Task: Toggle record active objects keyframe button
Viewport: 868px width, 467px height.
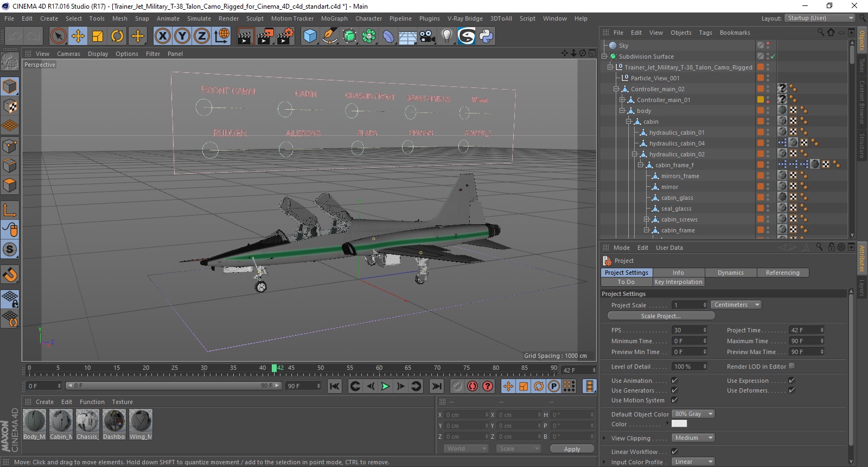Action: (x=457, y=386)
